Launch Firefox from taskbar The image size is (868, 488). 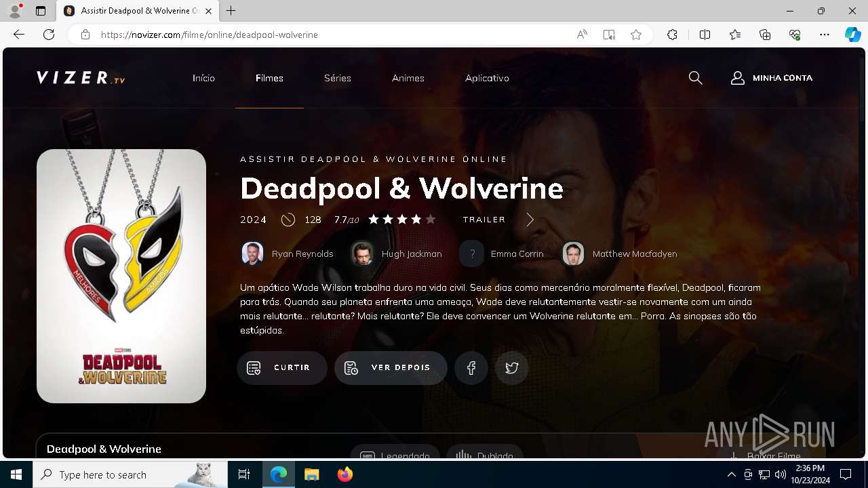point(345,474)
